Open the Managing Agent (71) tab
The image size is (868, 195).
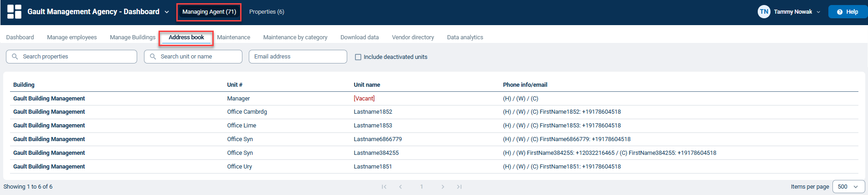coord(209,12)
